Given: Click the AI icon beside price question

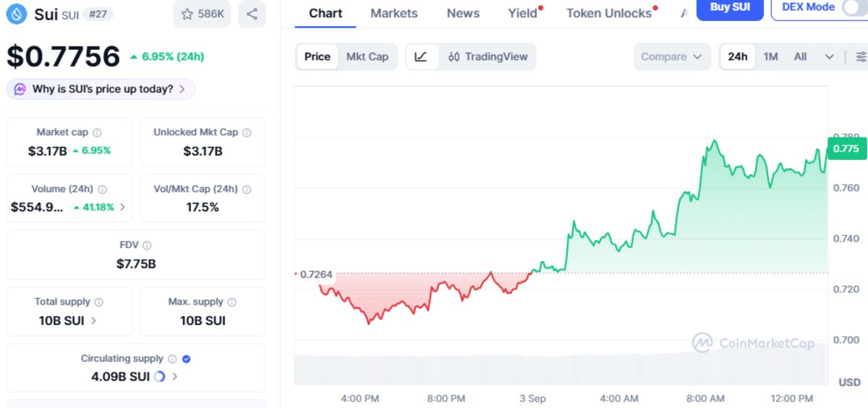Looking at the screenshot, I should [x=20, y=89].
